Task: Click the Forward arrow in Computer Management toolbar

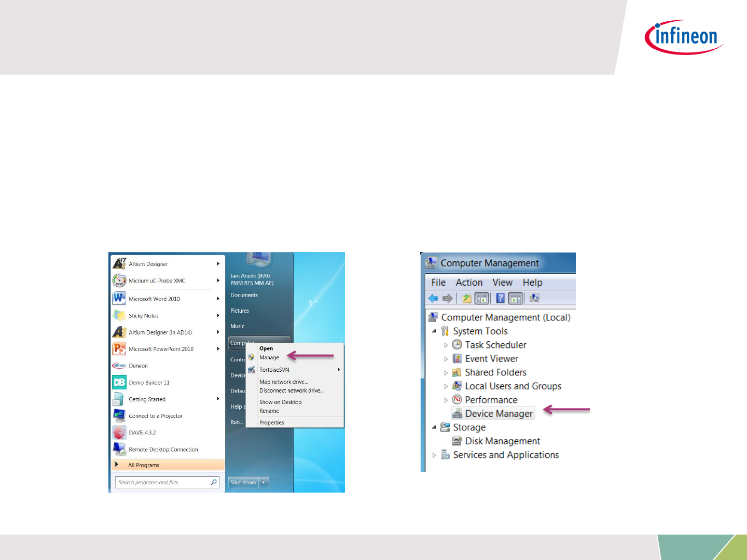Action: click(x=447, y=298)
